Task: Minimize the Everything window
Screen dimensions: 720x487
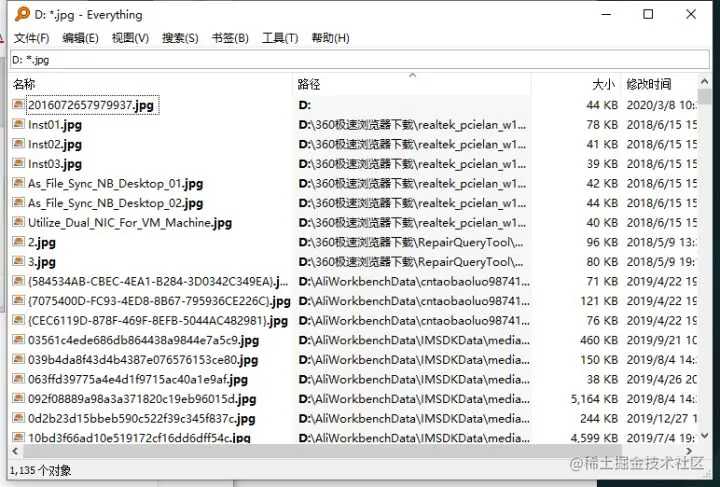Action: [606, 14]
